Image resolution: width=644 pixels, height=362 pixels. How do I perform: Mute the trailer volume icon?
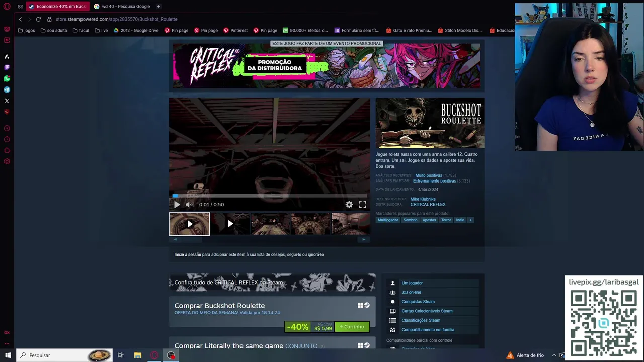[x=189, y=204]
